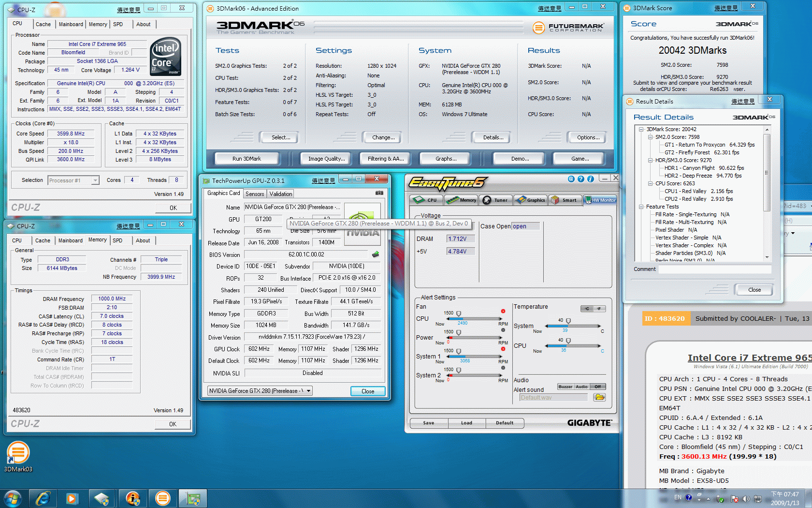812x508 pixels.
Task: Collapse the SM2.0 Score: 7598 node
Action: [651, 137]
